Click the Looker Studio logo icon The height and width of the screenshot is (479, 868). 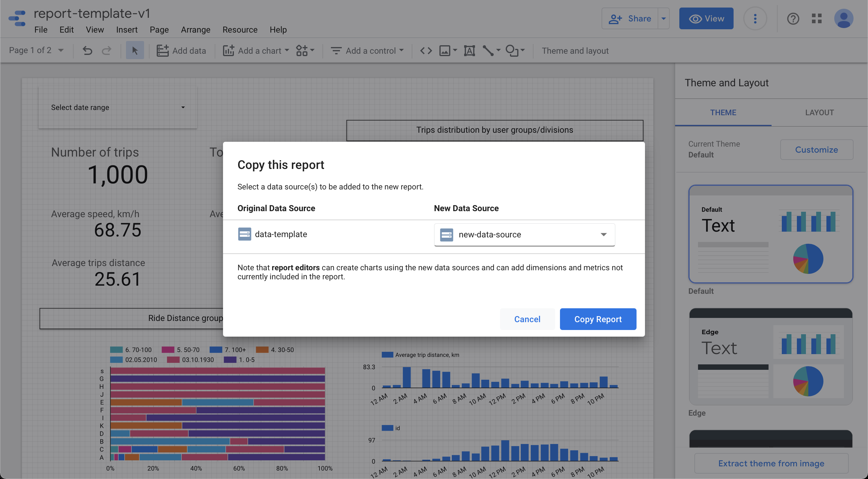point(17,19)
